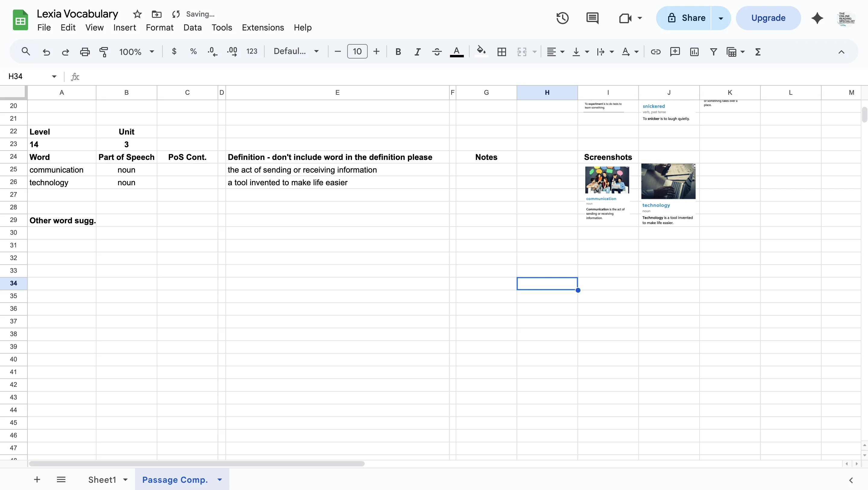Open search in the spreadsheet toolbar
This screenshot has width=868, height=490.
(x=26, y=51)
